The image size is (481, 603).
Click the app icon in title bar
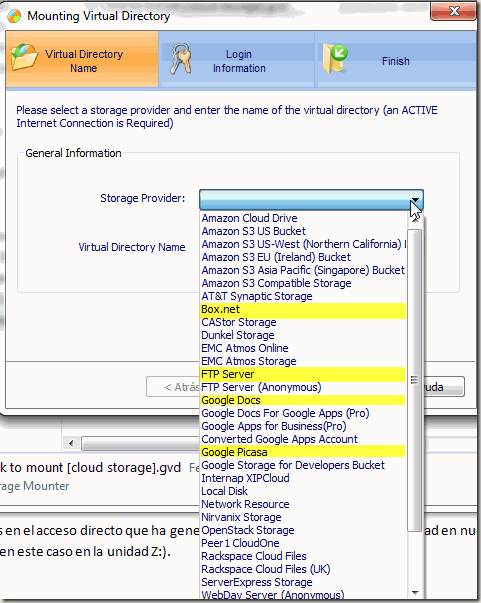click(x=14, y=16)
